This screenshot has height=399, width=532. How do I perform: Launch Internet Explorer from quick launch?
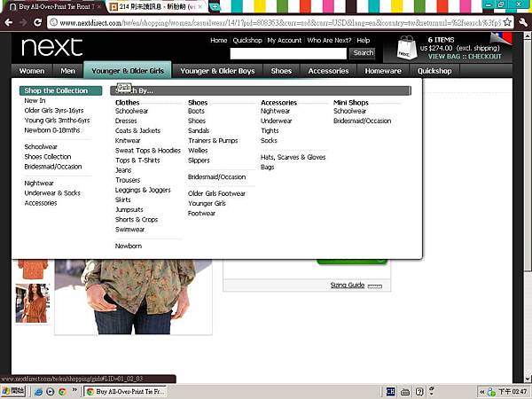(x=38, y=392)
